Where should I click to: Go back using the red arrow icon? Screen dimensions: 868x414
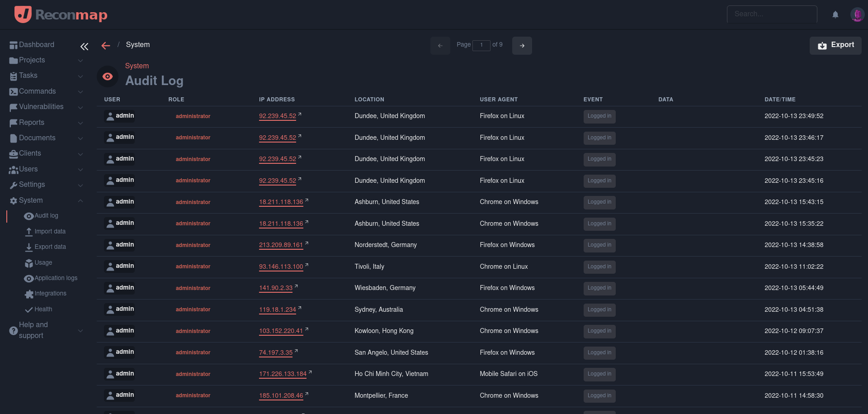click(106, 46)
